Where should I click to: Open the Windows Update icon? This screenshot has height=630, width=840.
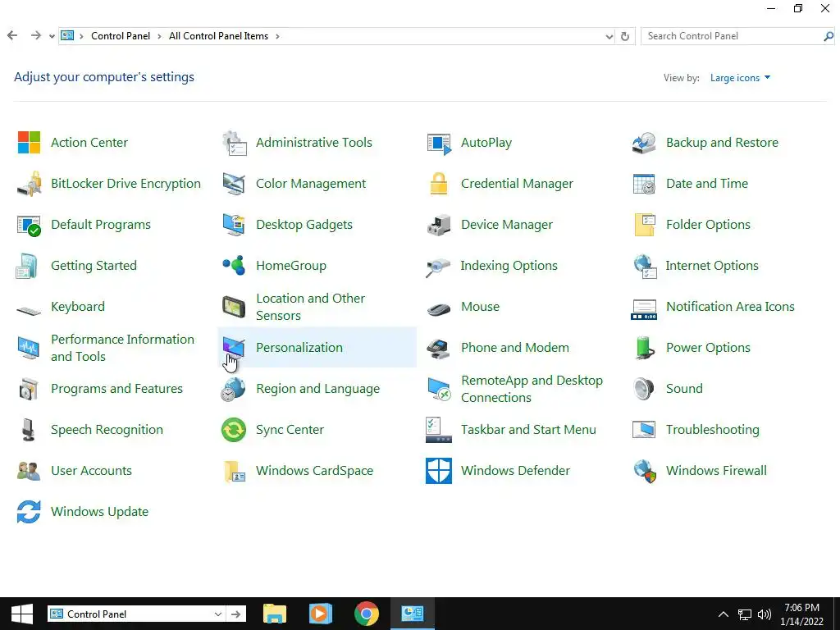[x=29, y=512]
